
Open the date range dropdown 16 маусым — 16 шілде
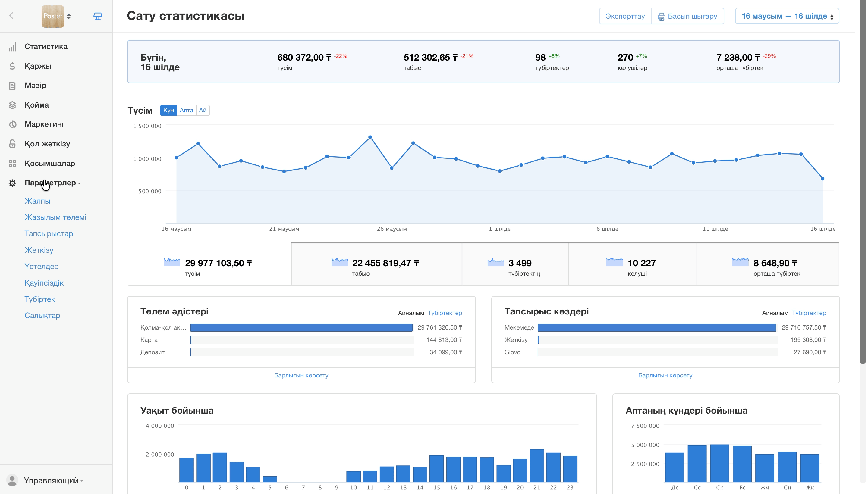[787, 16]
